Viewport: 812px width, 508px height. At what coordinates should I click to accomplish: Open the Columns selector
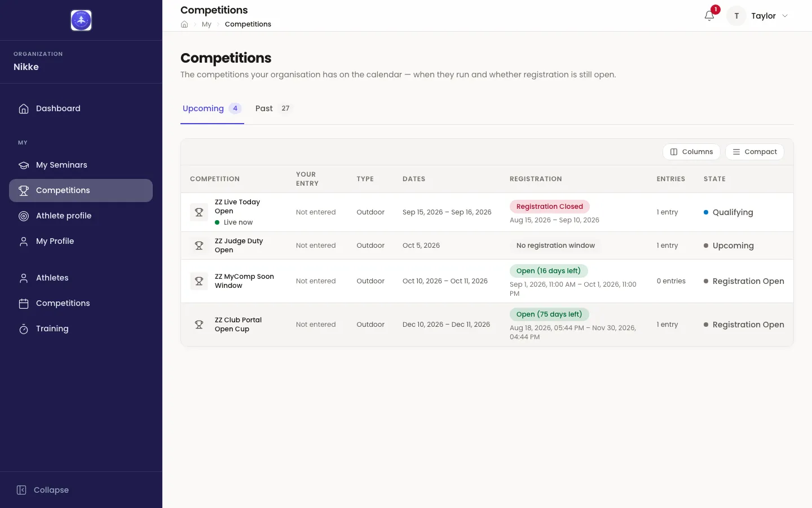691,152
